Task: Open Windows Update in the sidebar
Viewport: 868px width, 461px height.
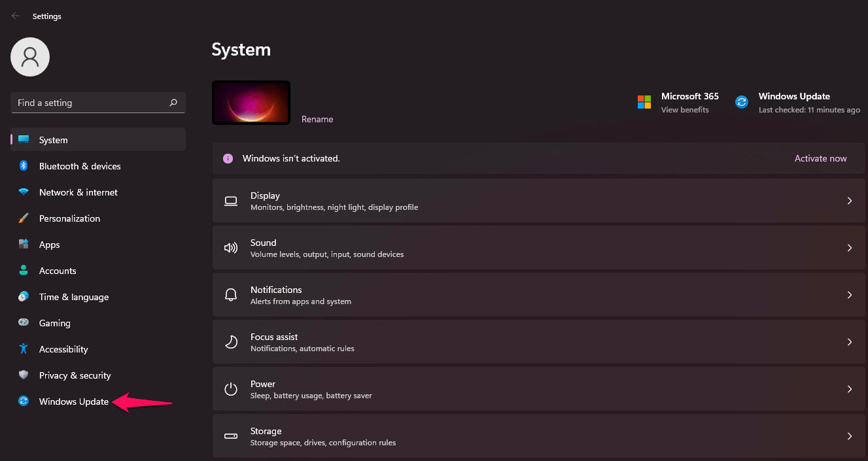Action: 73,401
